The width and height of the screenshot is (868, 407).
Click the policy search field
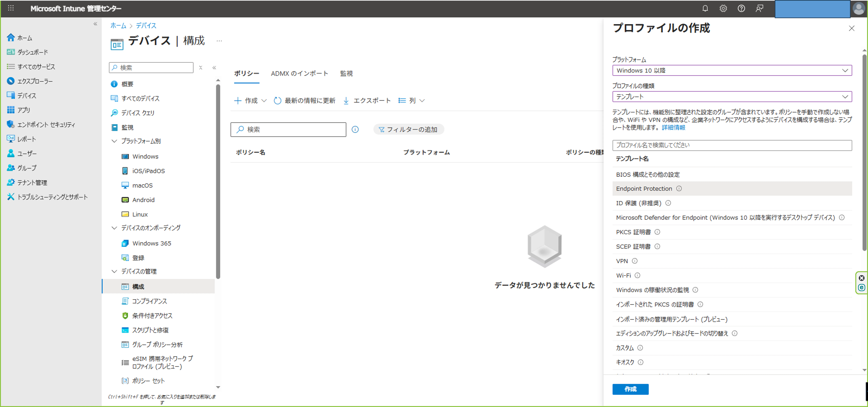[288, 129]
